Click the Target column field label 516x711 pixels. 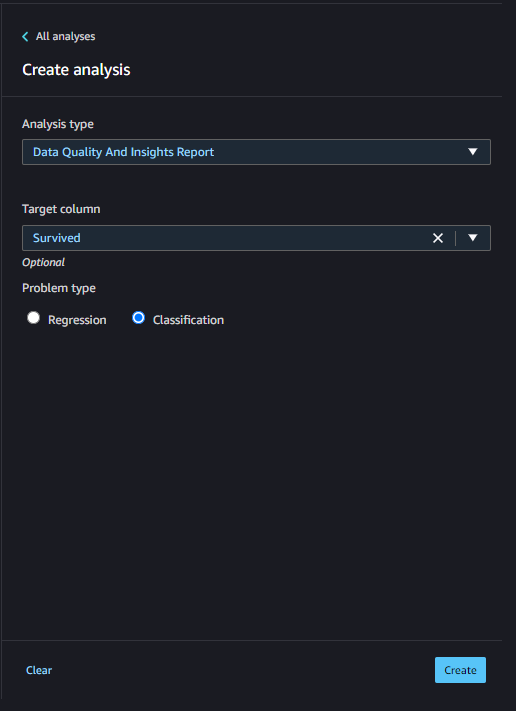[61, 209]
